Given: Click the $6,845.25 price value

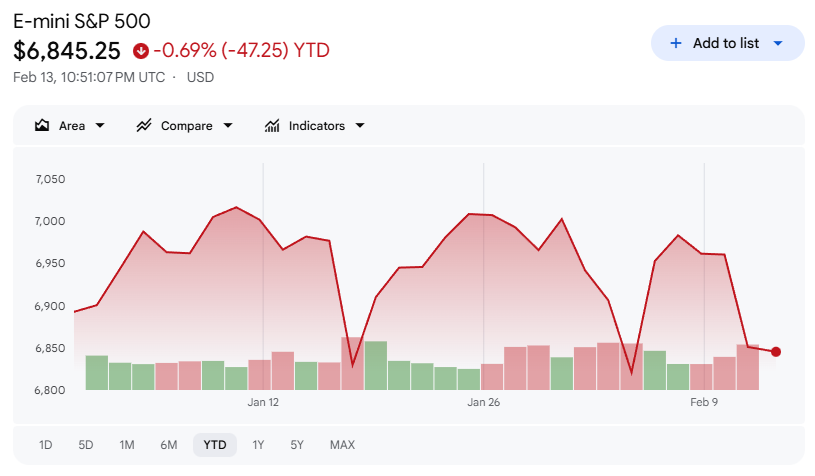Looking at the screenshot, I should click(x=67, y=51).
